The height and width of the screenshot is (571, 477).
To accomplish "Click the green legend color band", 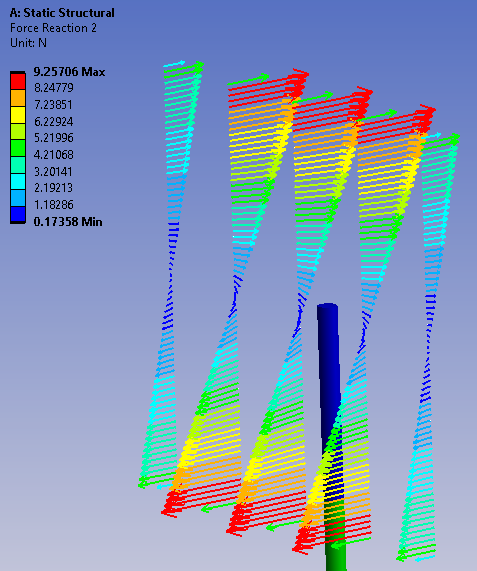I will 18,148.
